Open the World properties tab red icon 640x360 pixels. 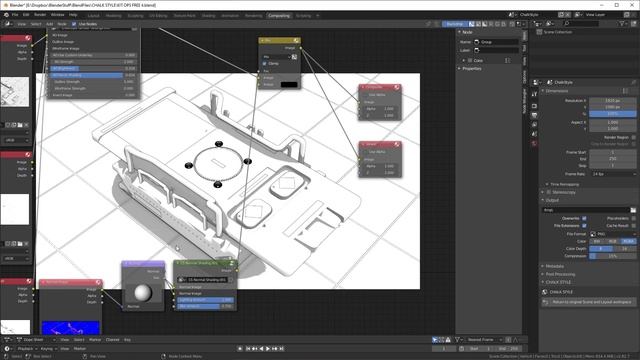[534, 143]
